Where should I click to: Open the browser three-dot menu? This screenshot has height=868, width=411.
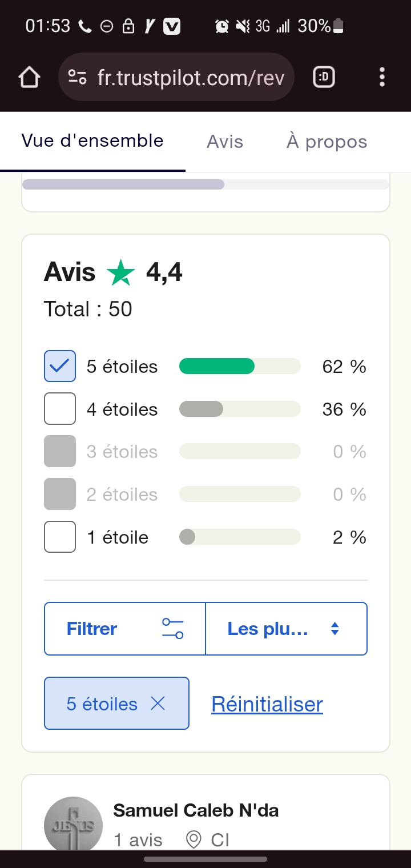(382, 77)
